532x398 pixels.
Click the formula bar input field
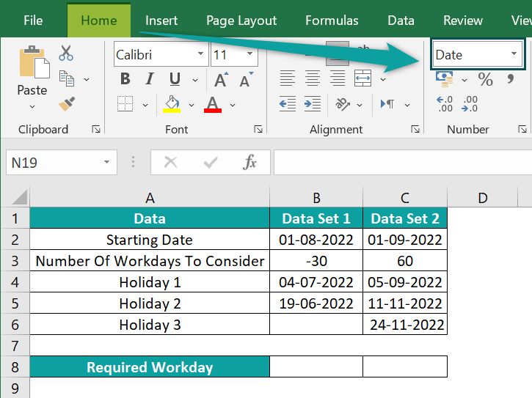point(403,163)
